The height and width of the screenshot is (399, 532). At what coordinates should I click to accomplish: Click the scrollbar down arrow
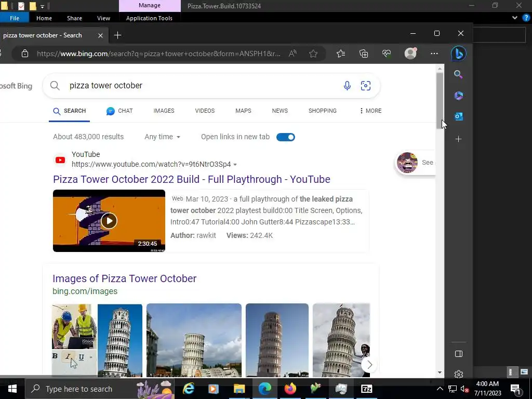tap(440, 372)
